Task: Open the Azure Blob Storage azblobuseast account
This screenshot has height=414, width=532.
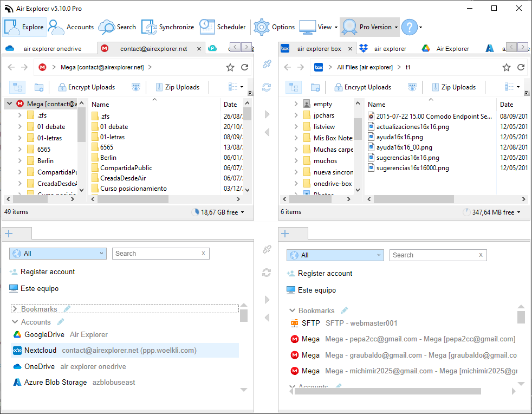Action: tap(74, 382)
